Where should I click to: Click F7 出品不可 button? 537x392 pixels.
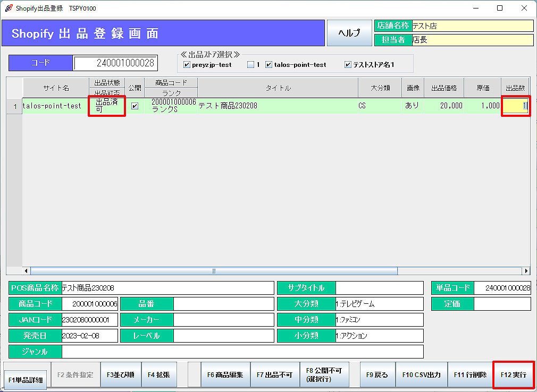[274, 374]
